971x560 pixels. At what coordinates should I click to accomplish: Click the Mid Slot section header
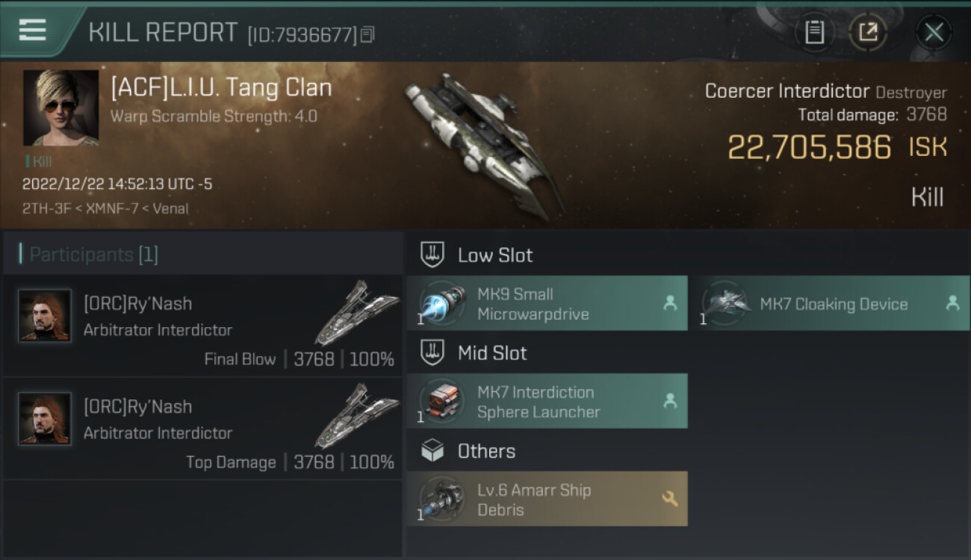tap(491, 353)
